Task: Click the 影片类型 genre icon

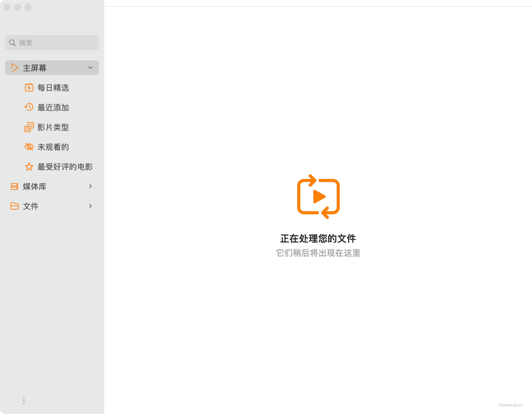Action: [x=29, y=127]
